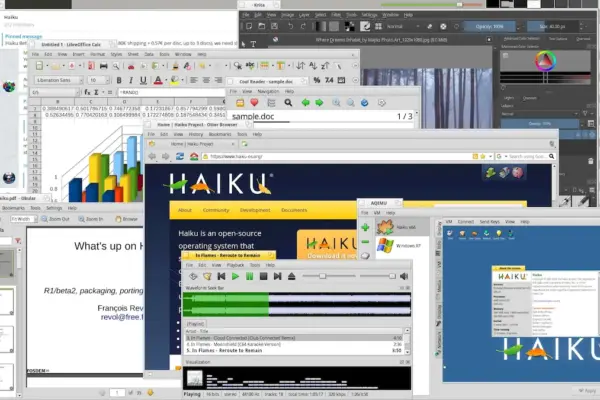
Task: Open the Name Box dropdown in Calc
Action: point(77,92)
